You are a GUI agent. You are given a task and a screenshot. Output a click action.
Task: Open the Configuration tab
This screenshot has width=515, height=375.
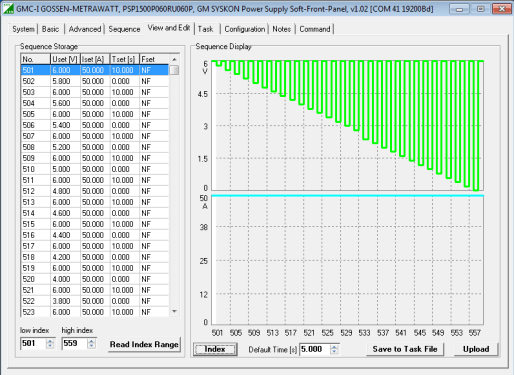[x=245, y=29]
